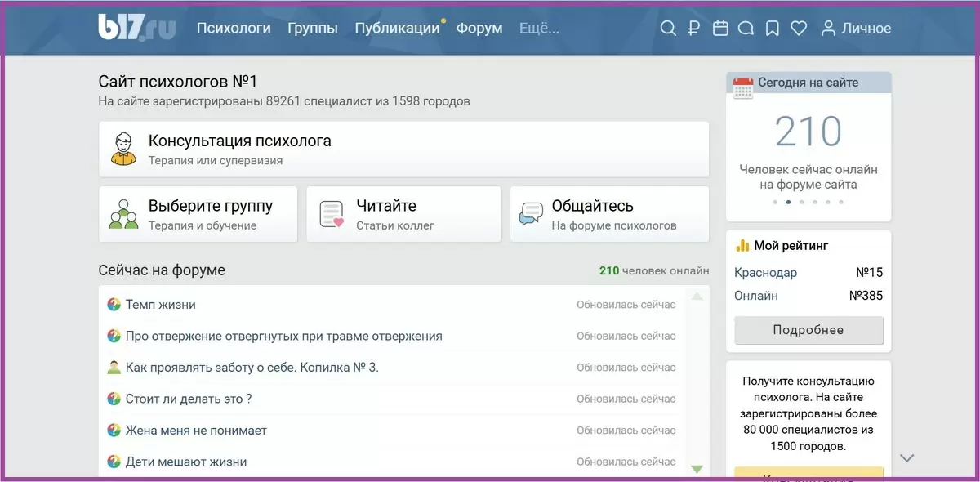Viewport: 980px width, 482px height.
Task: Open favorites via the heart icon
Action: click(x=798, y=28)
